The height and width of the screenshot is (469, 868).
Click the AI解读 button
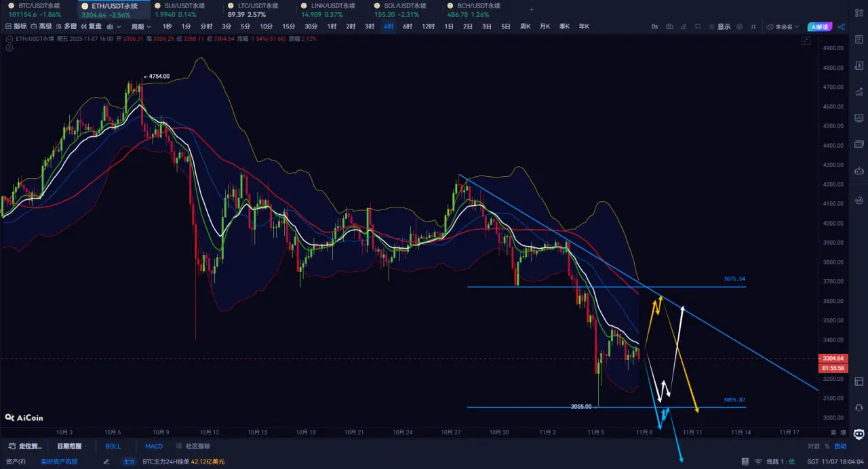pos(820,26)
